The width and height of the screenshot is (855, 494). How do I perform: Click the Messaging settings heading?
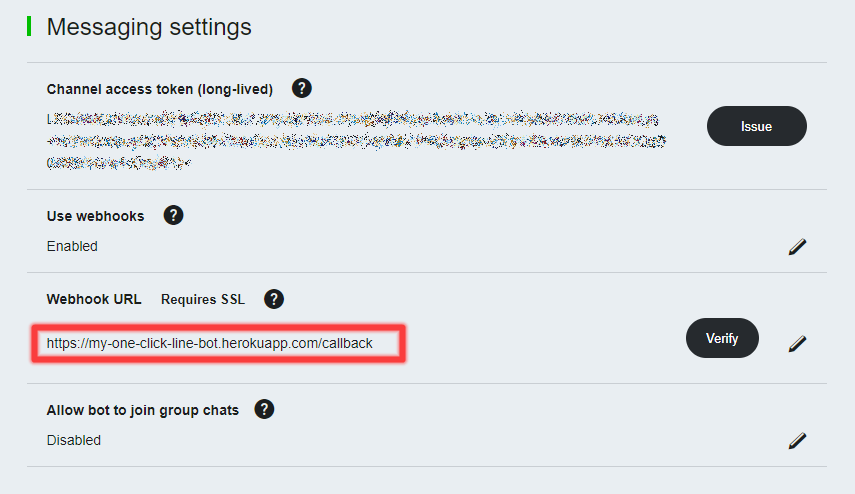pos(149,27)
